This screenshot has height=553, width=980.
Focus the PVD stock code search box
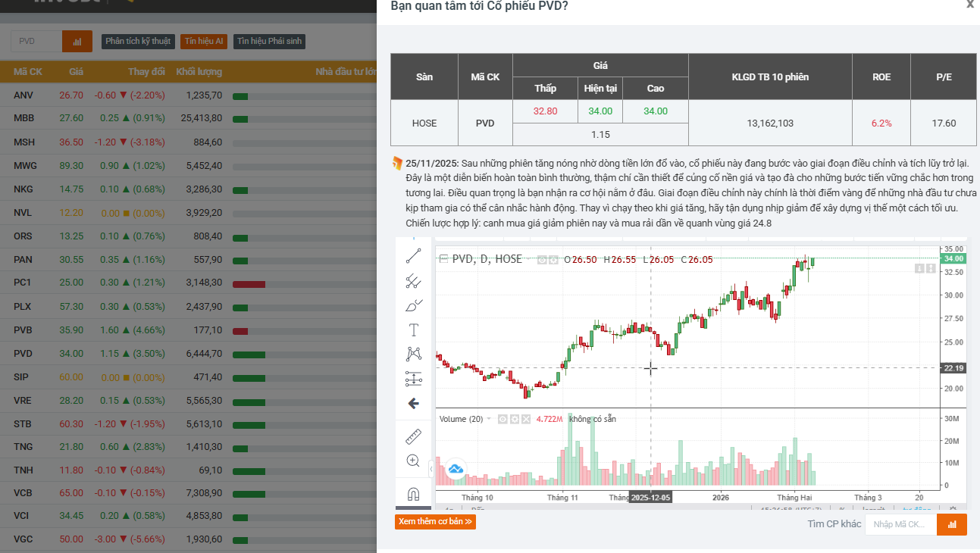[x=36, y=42]
